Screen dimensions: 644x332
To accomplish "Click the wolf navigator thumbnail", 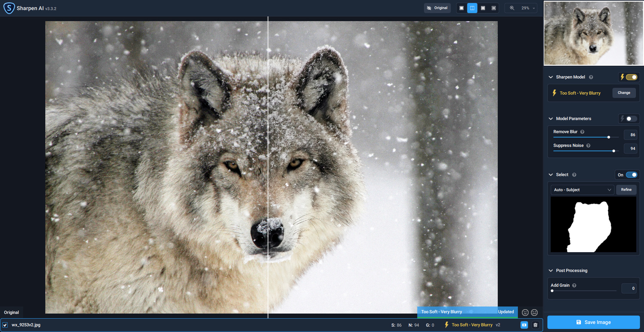I will point(593,33).
